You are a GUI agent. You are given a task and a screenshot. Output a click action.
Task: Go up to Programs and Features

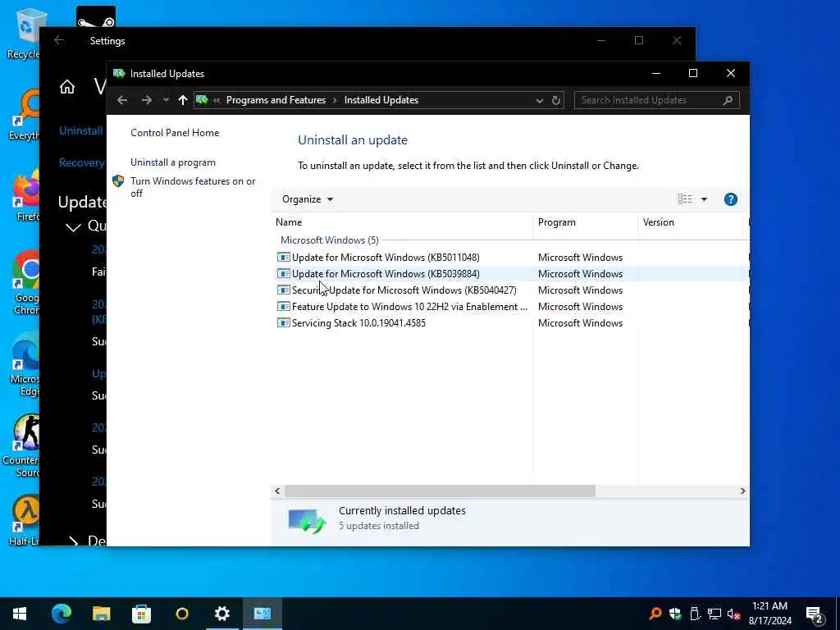[x=183, y=100]
